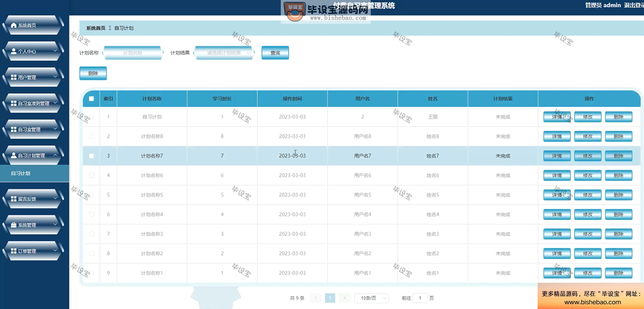
Task: Click the person icon beside 自习计划管理
Action: [14, 155]
